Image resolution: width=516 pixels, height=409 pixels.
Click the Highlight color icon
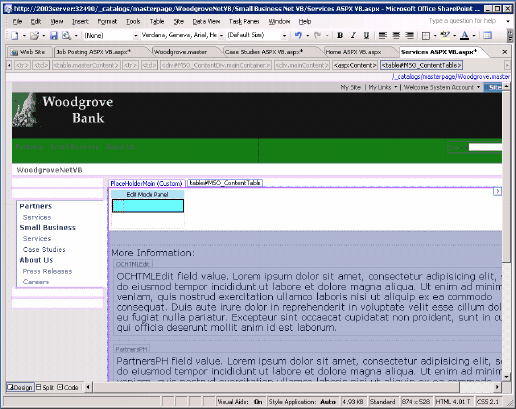point(445,35)
